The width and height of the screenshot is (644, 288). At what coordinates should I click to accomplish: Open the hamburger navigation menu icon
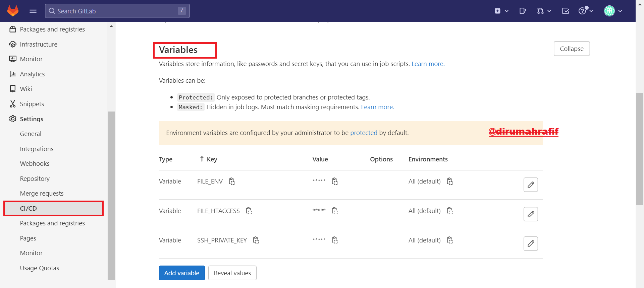click(x=33, y=11)
